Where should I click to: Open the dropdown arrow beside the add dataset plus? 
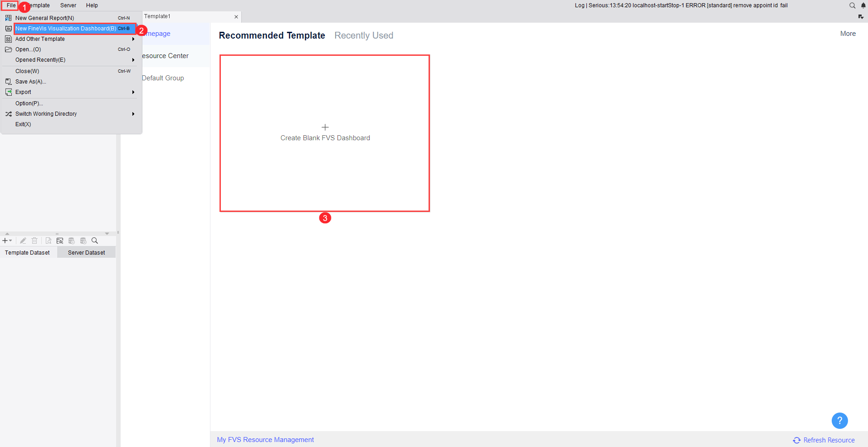pyautogui.click(x=11, y=241)
